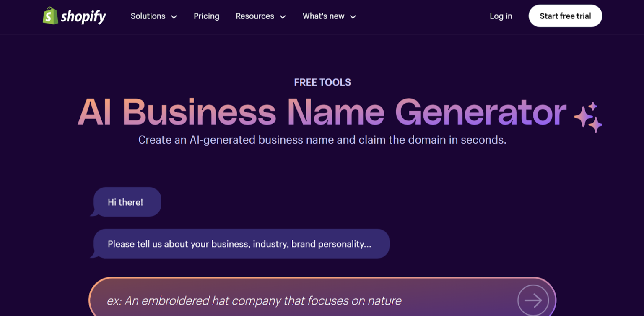Select the "Please tell us about your business" bubble
This screenshot has height=316, width=644.
click(241, 244)
